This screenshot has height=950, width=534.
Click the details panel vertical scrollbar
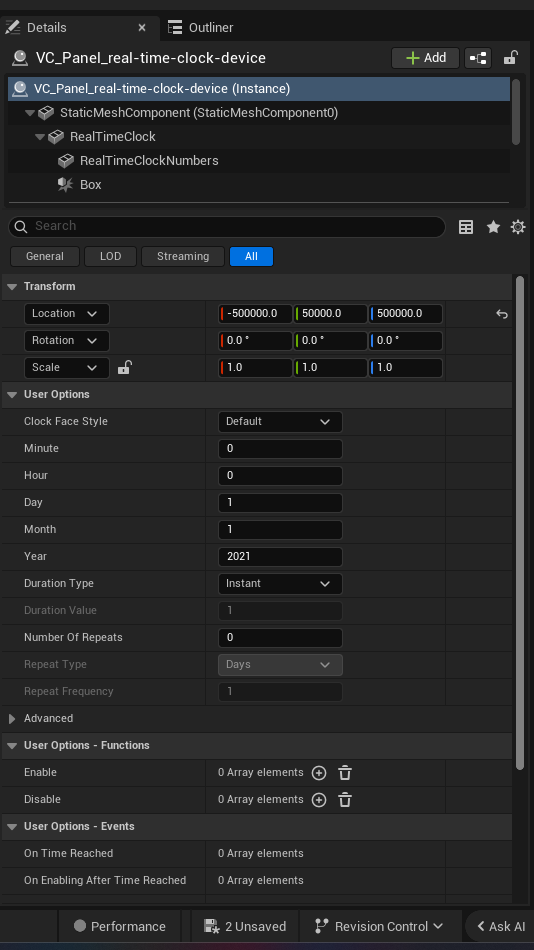tap(519, 523)
